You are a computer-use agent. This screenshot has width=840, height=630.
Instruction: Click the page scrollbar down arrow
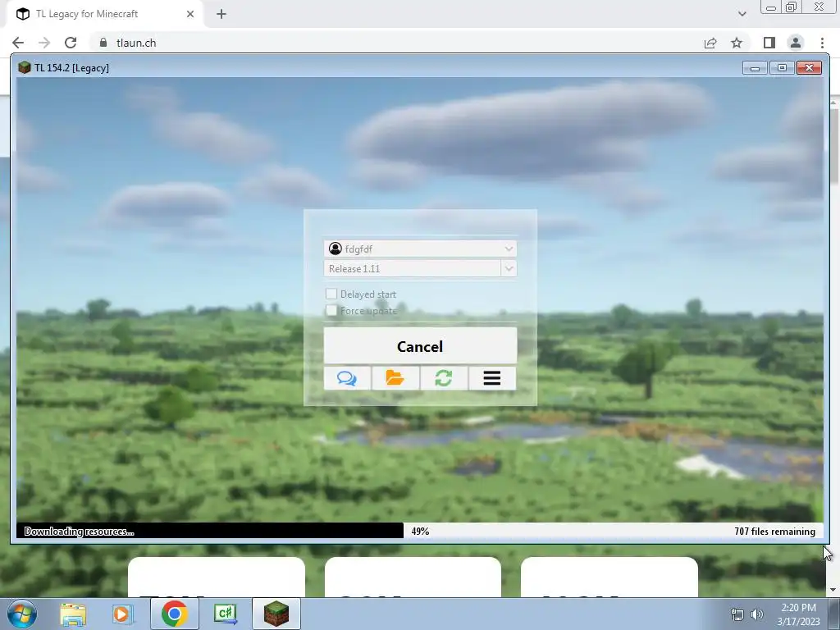[x=833, y=590]
